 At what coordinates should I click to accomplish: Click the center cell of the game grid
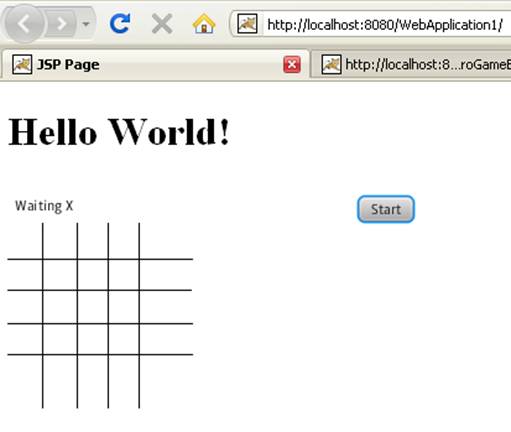93,307
